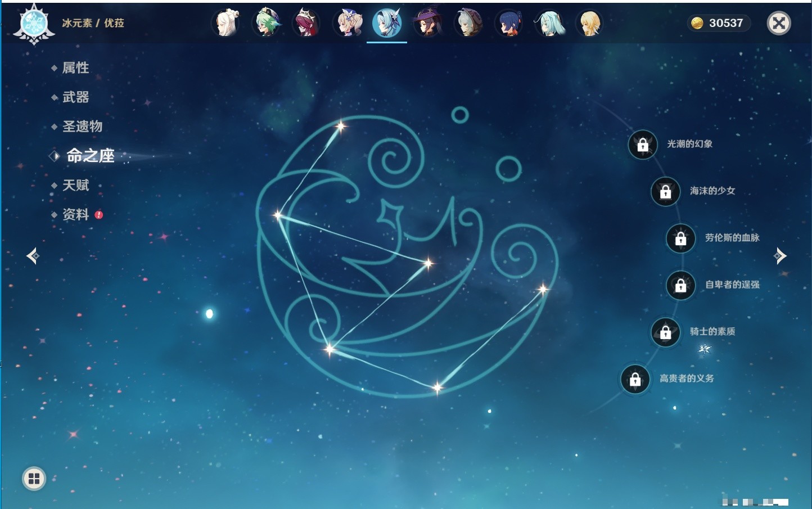Switch to green-haired Sucrose's avatar

266,23
